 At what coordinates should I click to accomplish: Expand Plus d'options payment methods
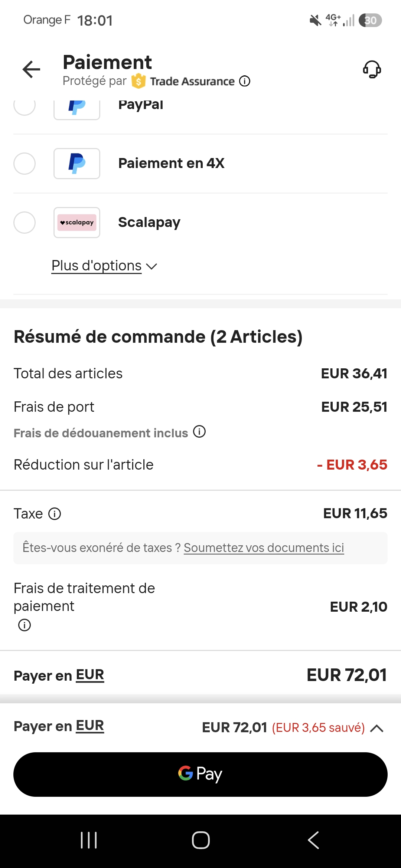coord(104,266)
